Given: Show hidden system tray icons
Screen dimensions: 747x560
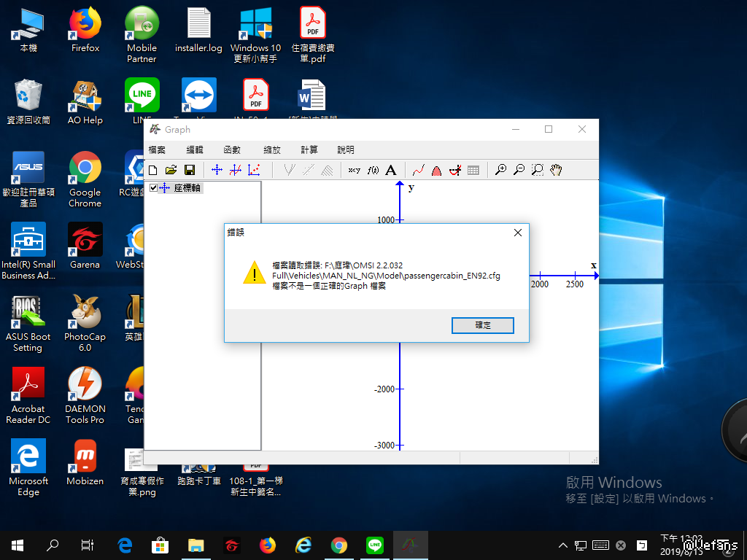Looking at the screenshot, I should click(562, 545).
